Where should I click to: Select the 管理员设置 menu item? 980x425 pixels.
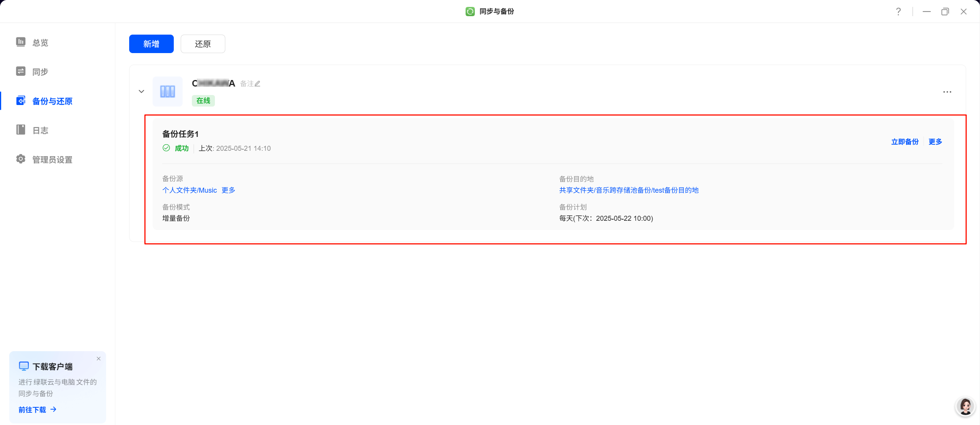click(52, 160)
